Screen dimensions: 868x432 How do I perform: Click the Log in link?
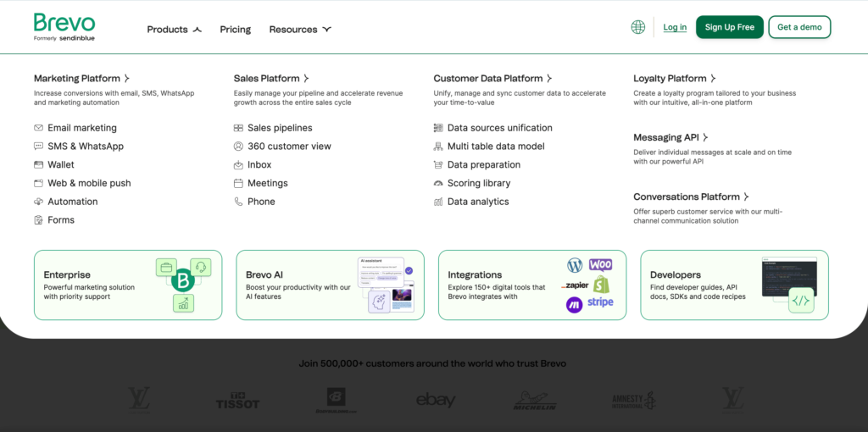coord(675,27)
